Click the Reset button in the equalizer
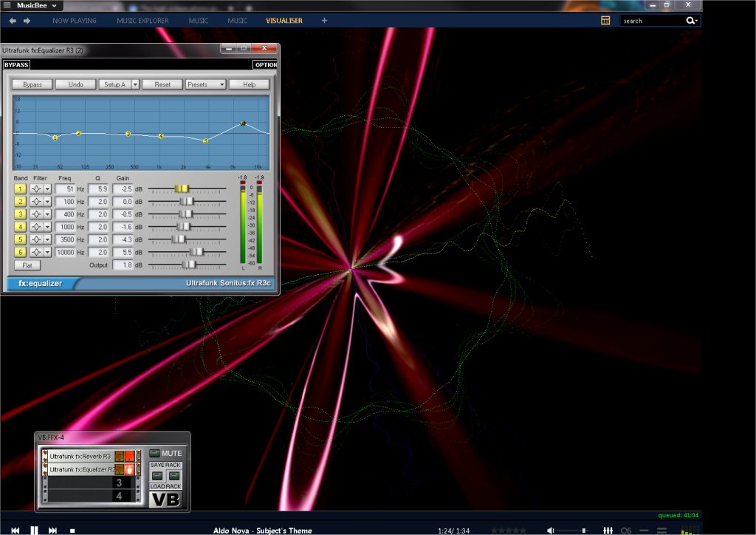 (162, 84)
